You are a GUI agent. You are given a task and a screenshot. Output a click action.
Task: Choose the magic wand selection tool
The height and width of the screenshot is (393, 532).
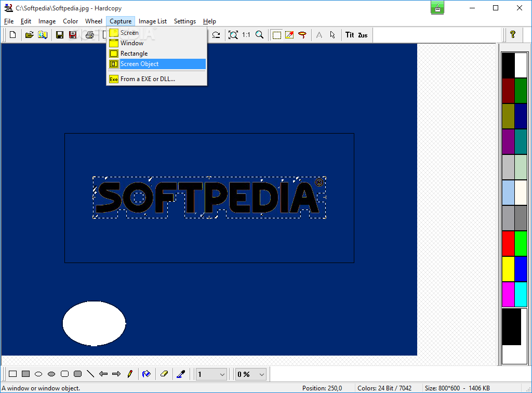click(x=289, y=35)
